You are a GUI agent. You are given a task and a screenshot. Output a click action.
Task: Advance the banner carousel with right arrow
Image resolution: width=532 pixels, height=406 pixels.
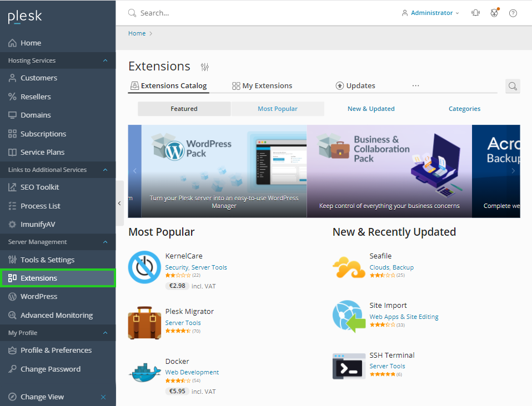(x=513, y=171)
